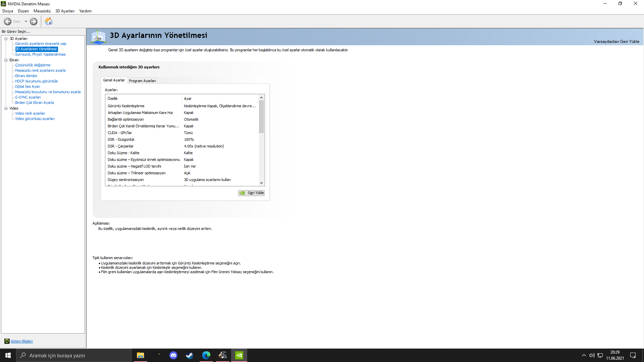Click Varsayılanları Geri Yükle link

616,42
